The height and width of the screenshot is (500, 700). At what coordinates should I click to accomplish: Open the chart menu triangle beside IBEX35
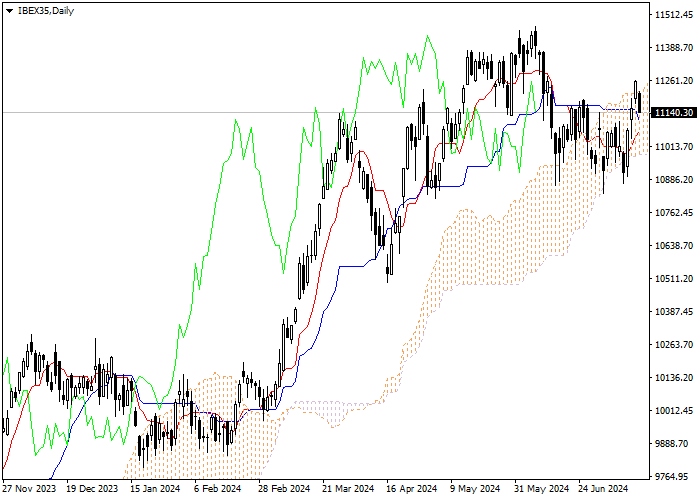click(x=9, y=11)
